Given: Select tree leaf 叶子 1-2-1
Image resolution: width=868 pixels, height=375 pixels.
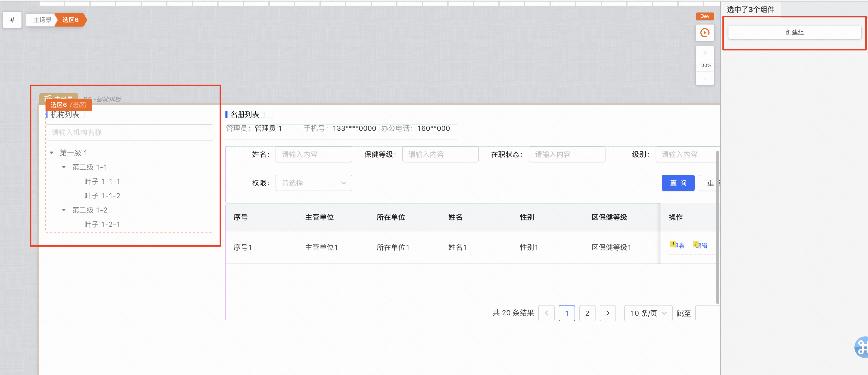Looking at the screenshot, I should point(102,224).
